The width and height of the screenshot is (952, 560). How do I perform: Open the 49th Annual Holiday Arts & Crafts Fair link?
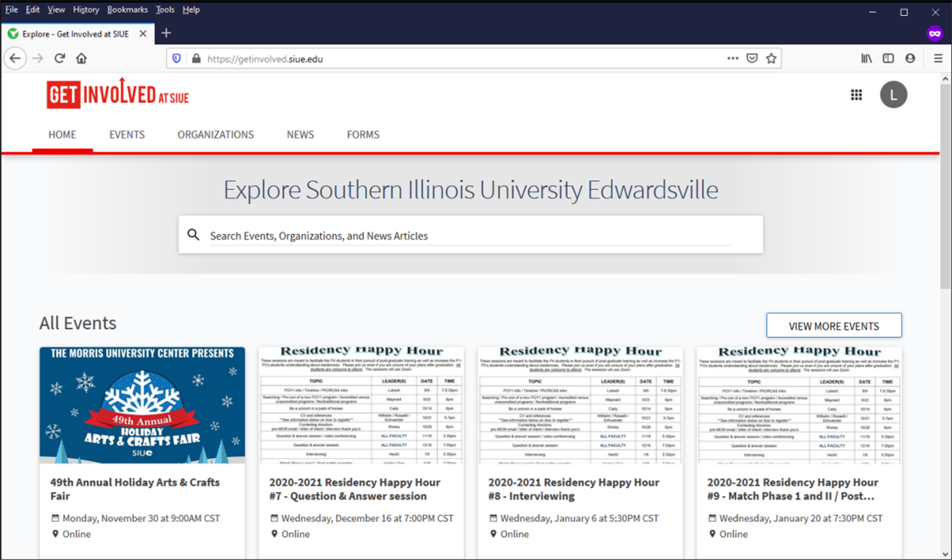pyautogui.click(x=135, y=489)
